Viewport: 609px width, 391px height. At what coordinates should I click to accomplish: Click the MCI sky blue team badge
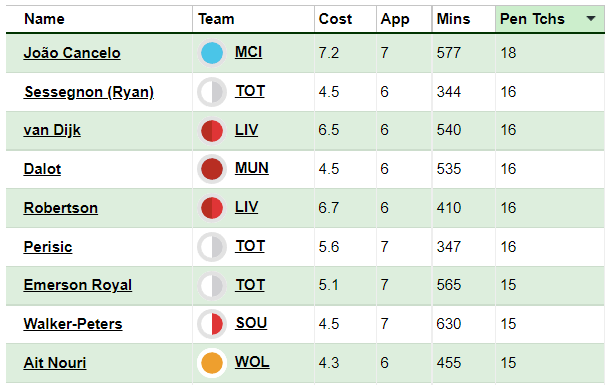pos(212,53)
